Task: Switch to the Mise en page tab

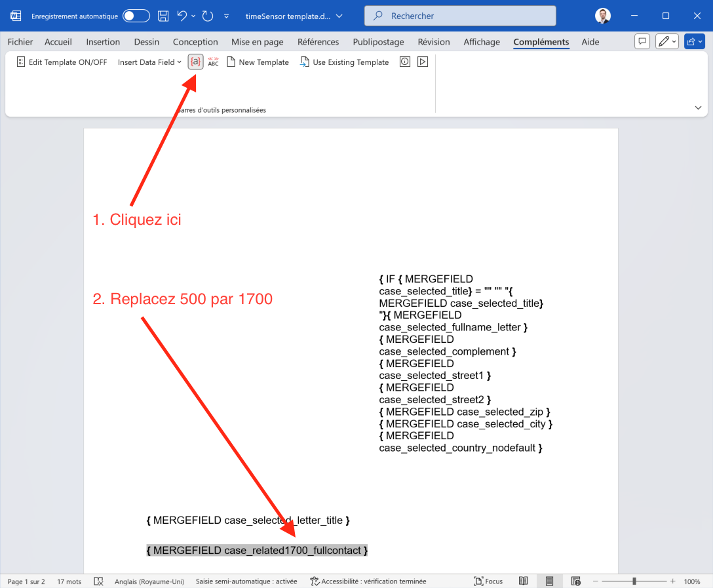Action: [258, 42]
